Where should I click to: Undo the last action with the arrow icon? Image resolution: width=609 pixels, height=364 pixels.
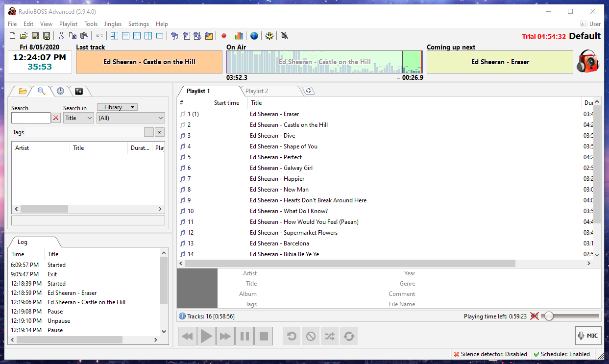[99, 36]
